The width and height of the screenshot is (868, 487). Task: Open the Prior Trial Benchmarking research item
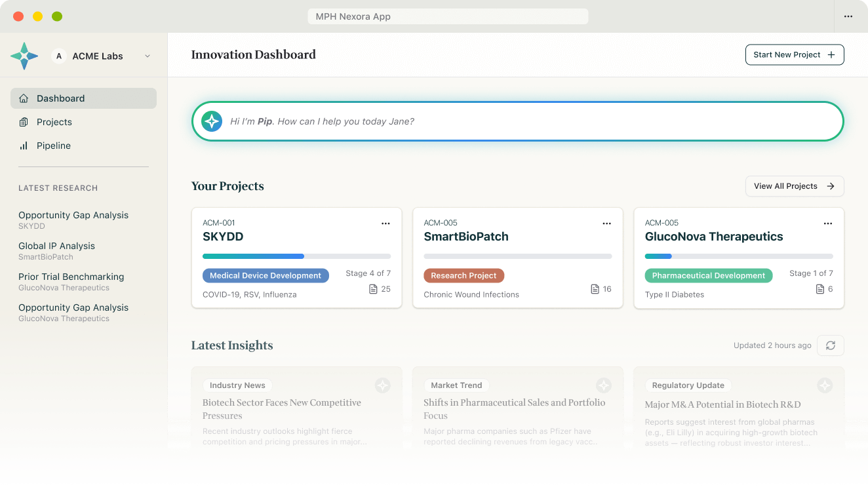(71, 281)
